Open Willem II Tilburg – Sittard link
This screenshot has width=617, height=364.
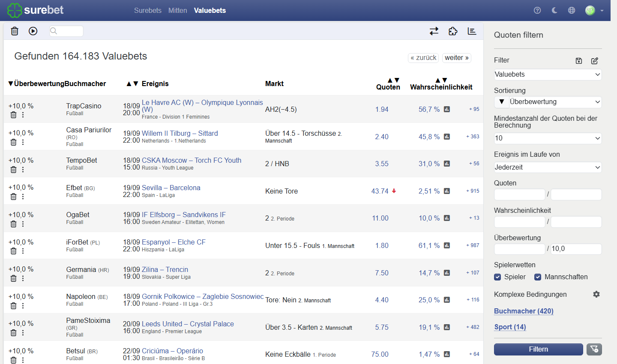pos(180,133)
